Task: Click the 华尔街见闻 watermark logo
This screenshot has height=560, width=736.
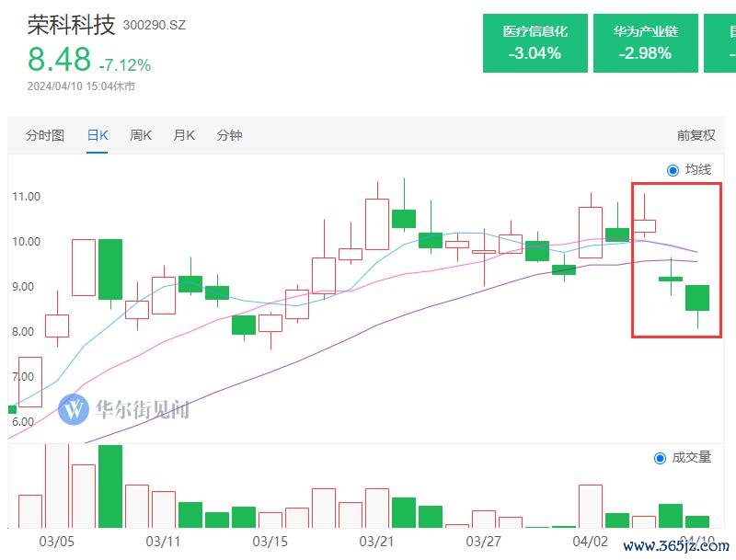Action: 123,409
